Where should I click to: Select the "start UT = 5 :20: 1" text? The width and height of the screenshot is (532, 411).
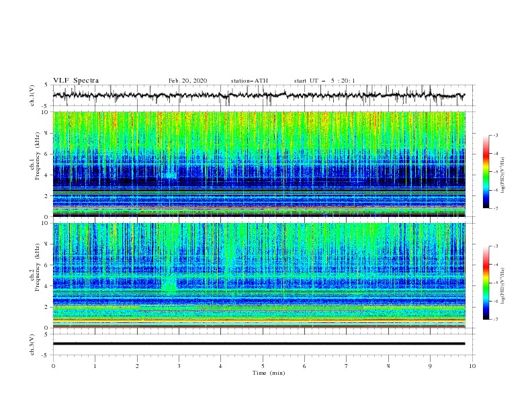[324, 81]
